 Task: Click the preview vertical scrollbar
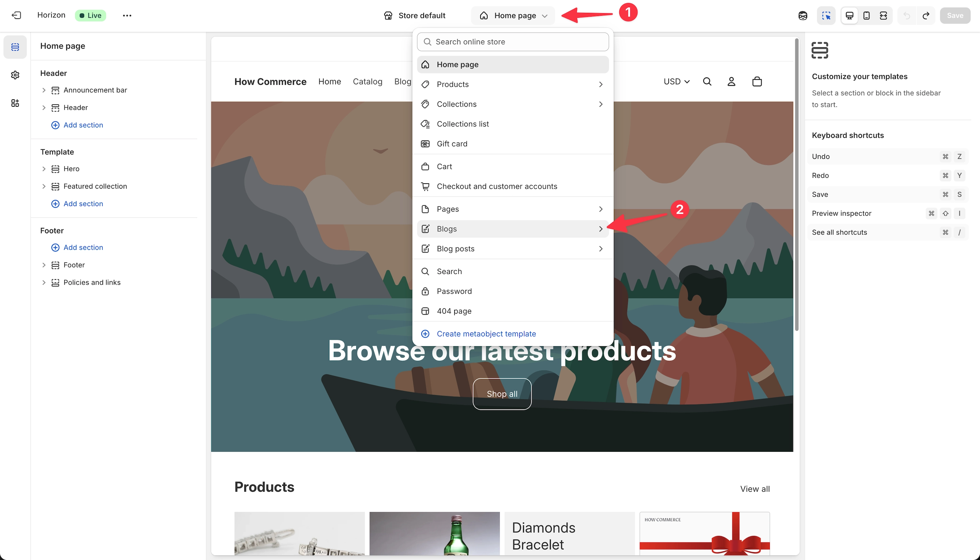(x=796, y=185)
